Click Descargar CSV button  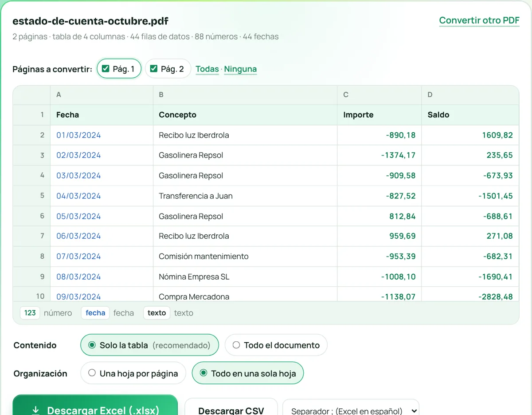coord(231,407)
